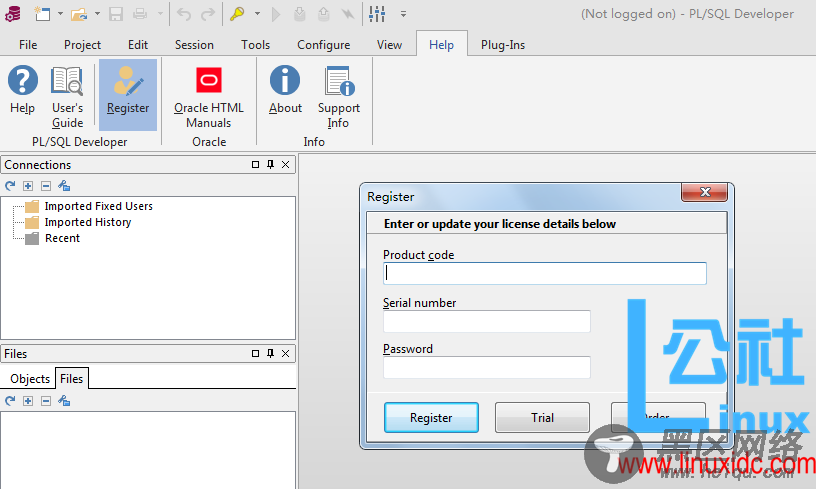Switch to the Edit ribbon tab
Image resolution: width=816 pixels, height=489 pixels.
[x=138, y=45]
